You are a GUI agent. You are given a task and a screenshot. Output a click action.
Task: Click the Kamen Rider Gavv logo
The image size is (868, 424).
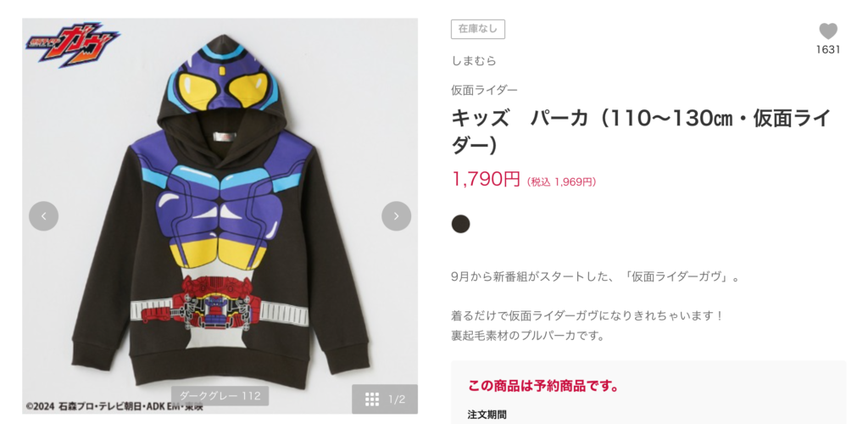pyautogui.click(x=71, y=44)
